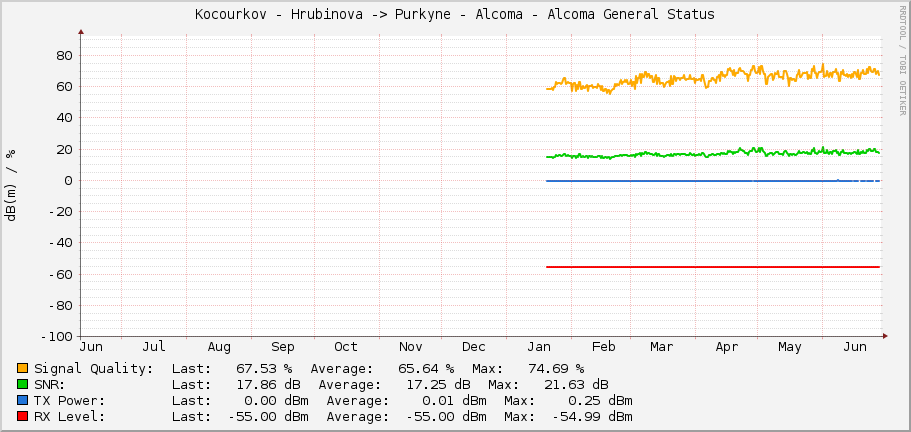Click the y-axis value -20
Screen dimensions: 911x432
(60, 212)
